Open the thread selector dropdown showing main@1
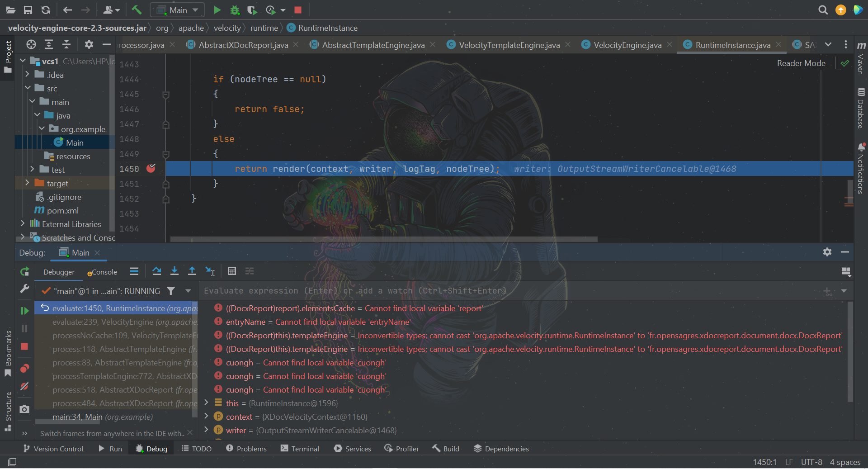Screen dimensions: 868x469 (188, 291)
